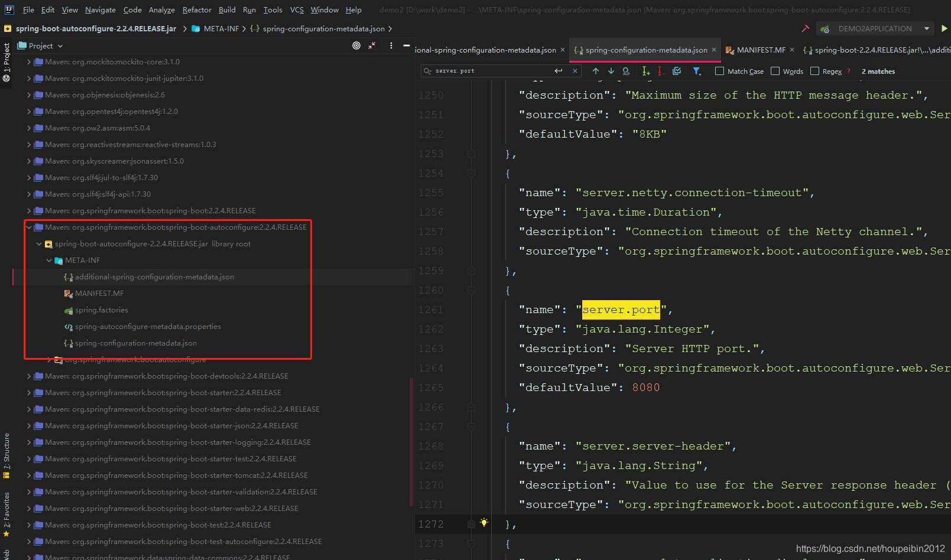Image resolution: width=951 pixels, height=560 pixels.
Task: Expand Maven: spring-boot-starter-web:2.2.4.RELEASE
Action: point(28,508)
